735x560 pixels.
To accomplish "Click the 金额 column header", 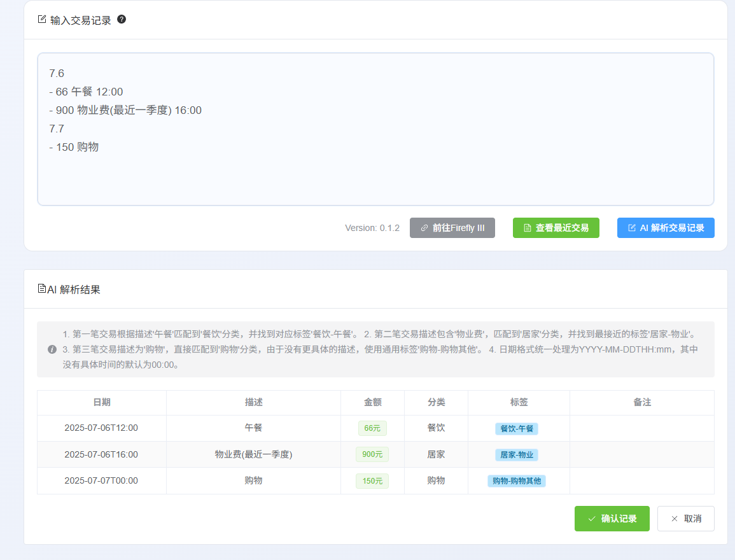I will point(373,402).
